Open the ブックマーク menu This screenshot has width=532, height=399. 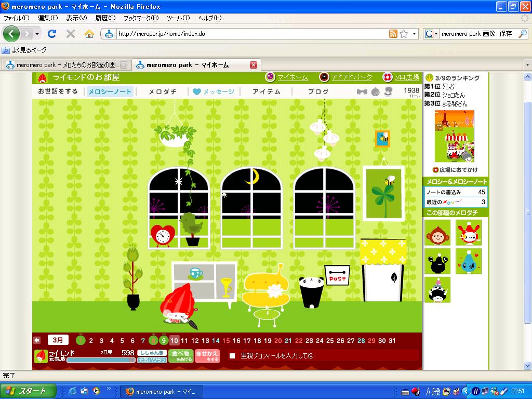pyautogui.click(x=141, y=18)
